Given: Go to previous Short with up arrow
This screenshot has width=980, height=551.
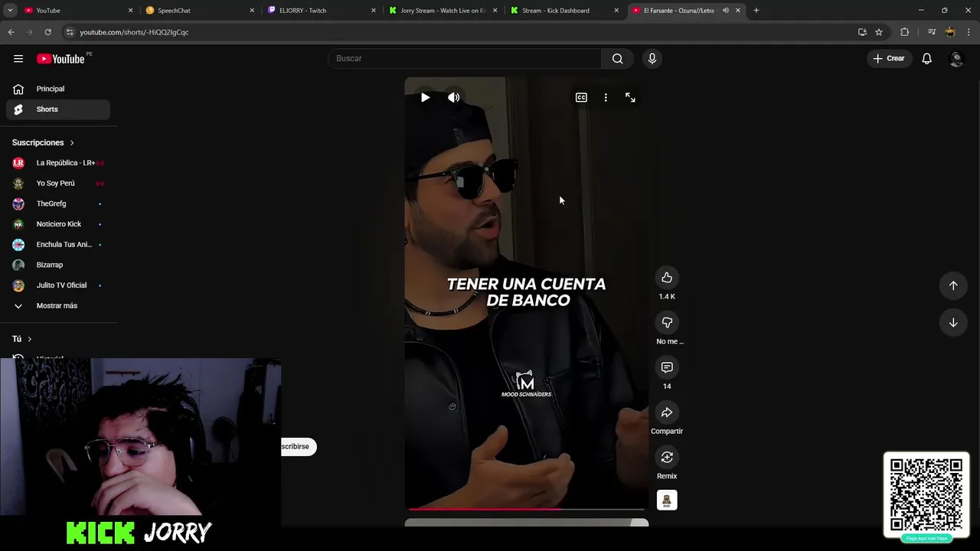Looking at the screenshot, I should pyautogui.click(x=953, y=285).
